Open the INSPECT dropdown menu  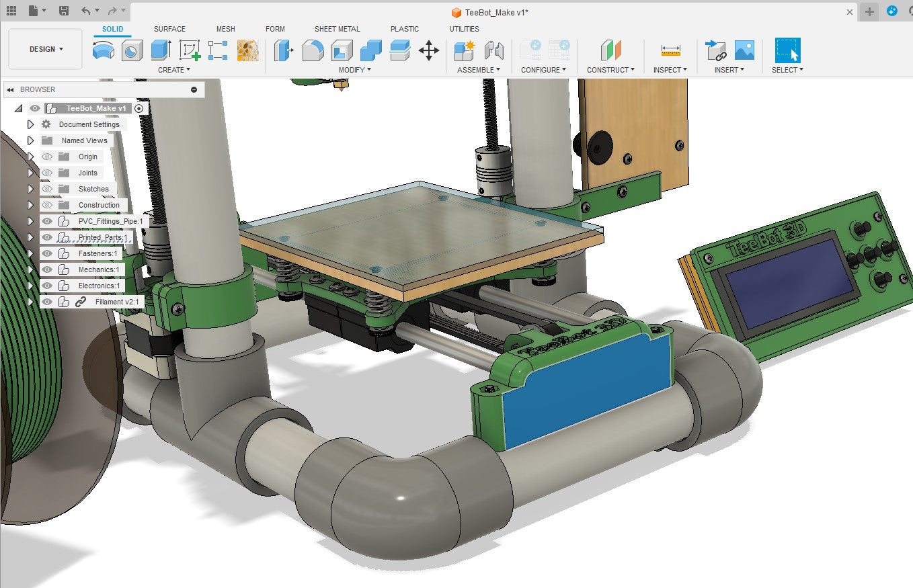coord(670,70)
